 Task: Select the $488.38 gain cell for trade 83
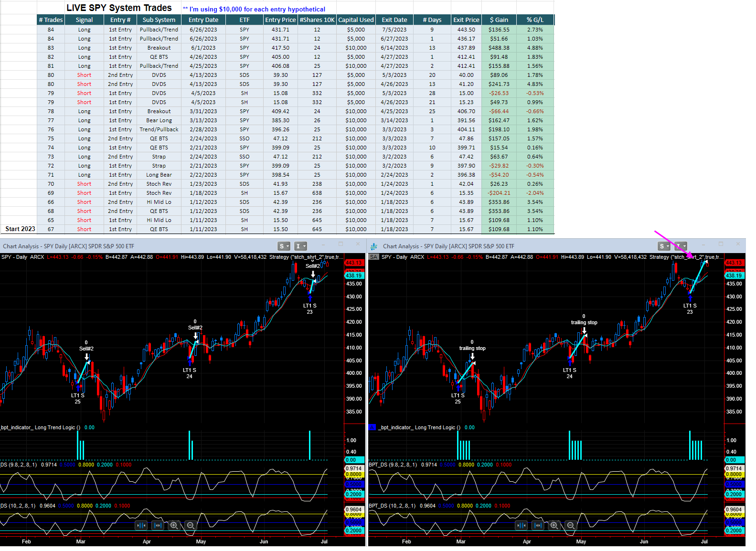(499, 48)
